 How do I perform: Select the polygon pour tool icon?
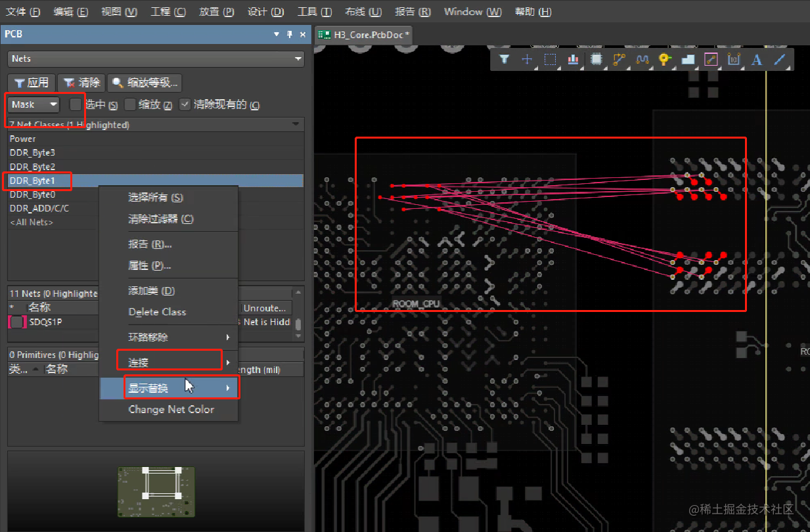(x=688, y=59)
